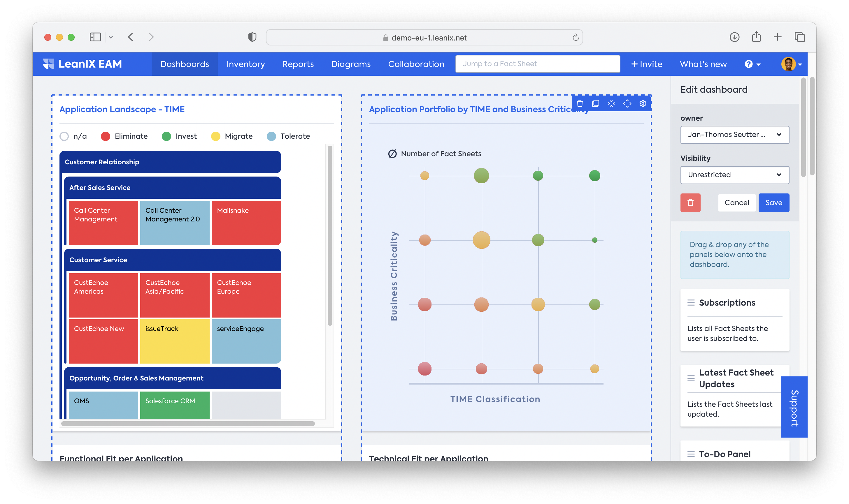Open panel settings via the gear icon
This screenshot has height=504, width=849.
[x=643, y=104]
